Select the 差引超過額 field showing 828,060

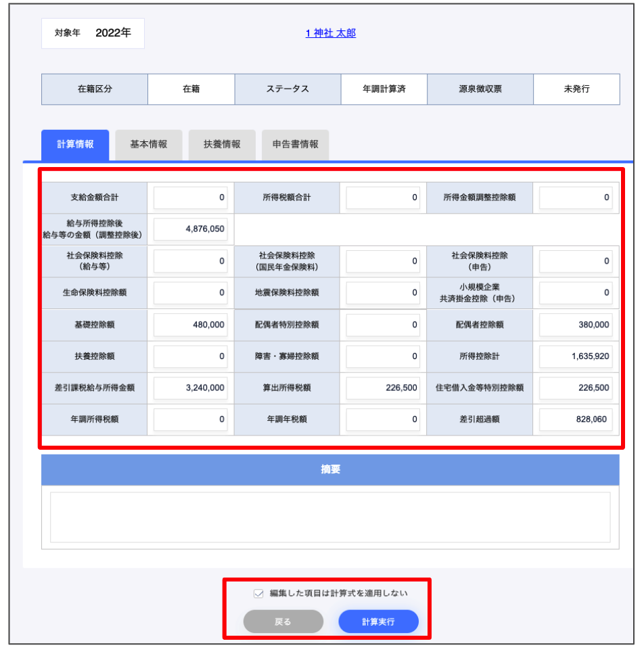[576, 420]
